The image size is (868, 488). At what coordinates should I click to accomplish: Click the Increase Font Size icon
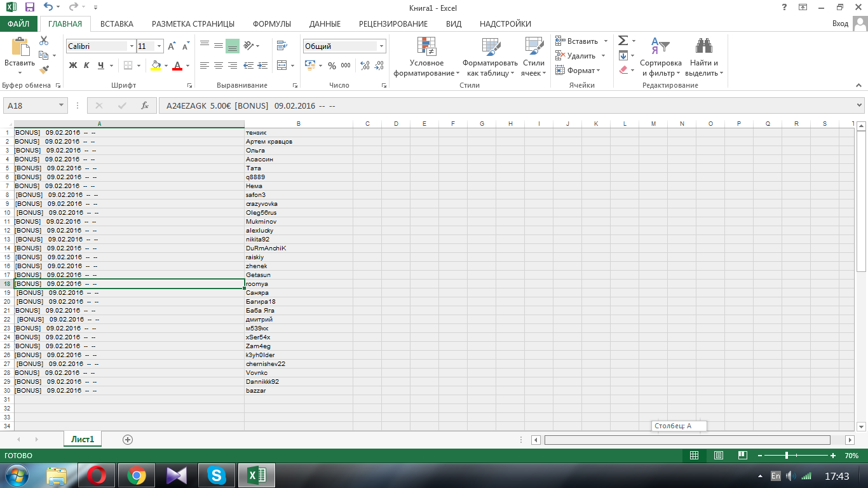pyautogui.click(x=172, y=46)
